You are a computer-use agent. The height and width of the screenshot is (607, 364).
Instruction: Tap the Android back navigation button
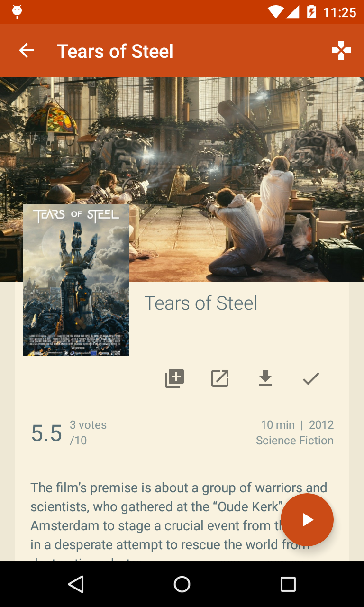click(76, 584)
